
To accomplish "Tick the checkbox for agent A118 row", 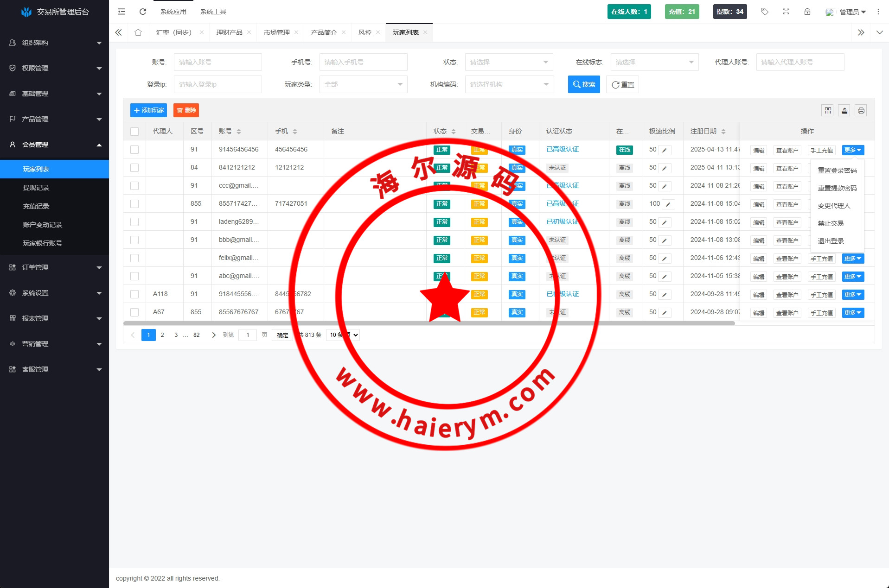I will (x=134, y=294).
